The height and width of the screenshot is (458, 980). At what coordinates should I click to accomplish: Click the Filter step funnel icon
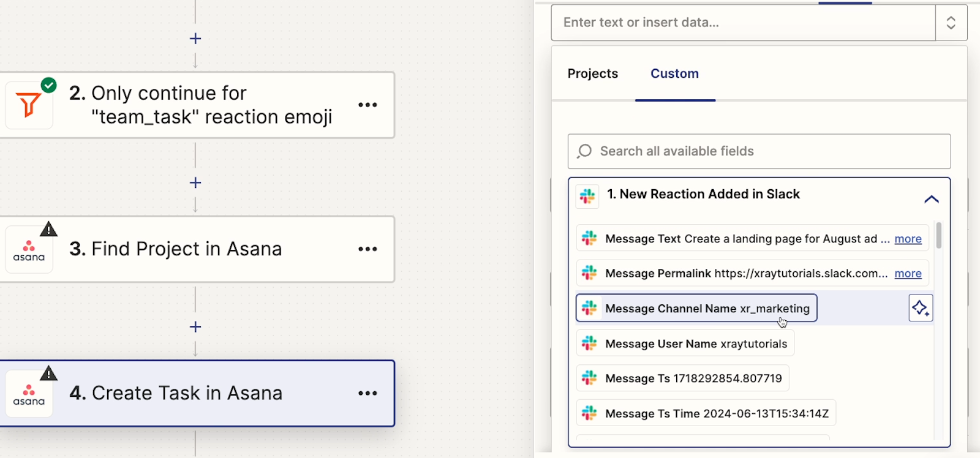pyautogui.click(x=28, y=105)
